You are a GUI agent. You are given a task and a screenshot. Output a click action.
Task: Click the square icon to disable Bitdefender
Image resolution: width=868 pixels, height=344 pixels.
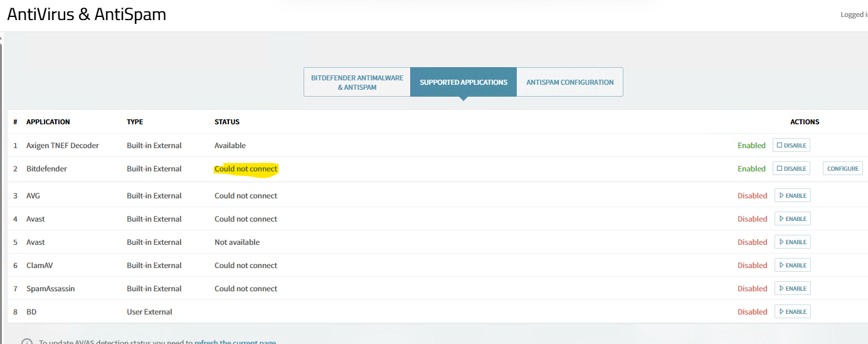(780, 169)
